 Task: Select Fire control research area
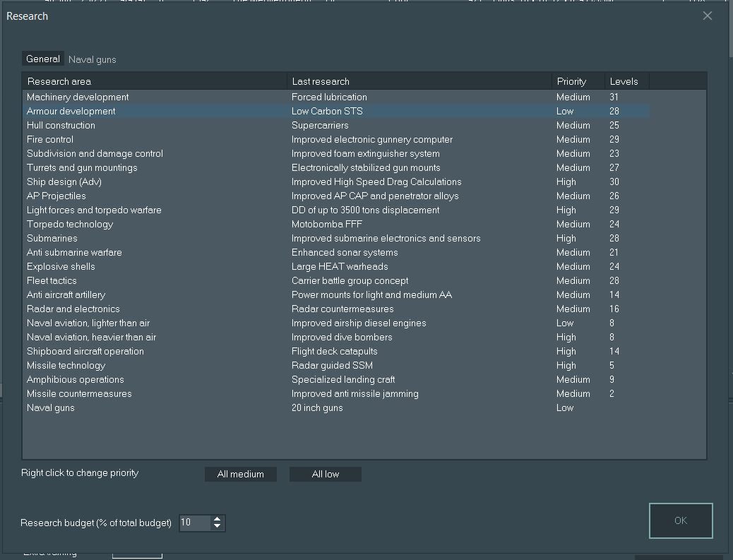[x=336, y=139]
